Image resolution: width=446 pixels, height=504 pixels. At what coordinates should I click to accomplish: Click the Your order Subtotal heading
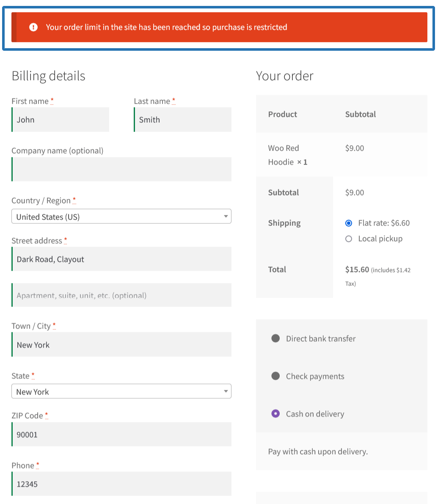click(x=360, y=114)
